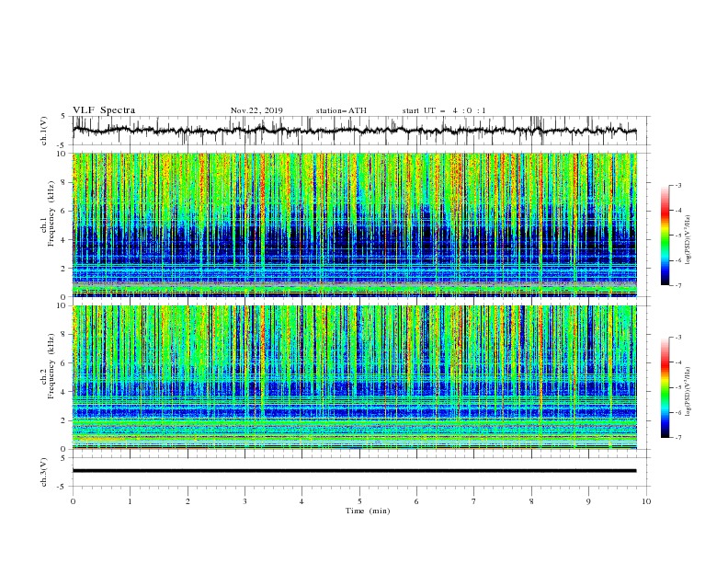Click the lower PSD color scale bar
Screen dimensions: 728x563
coord(665,387)
